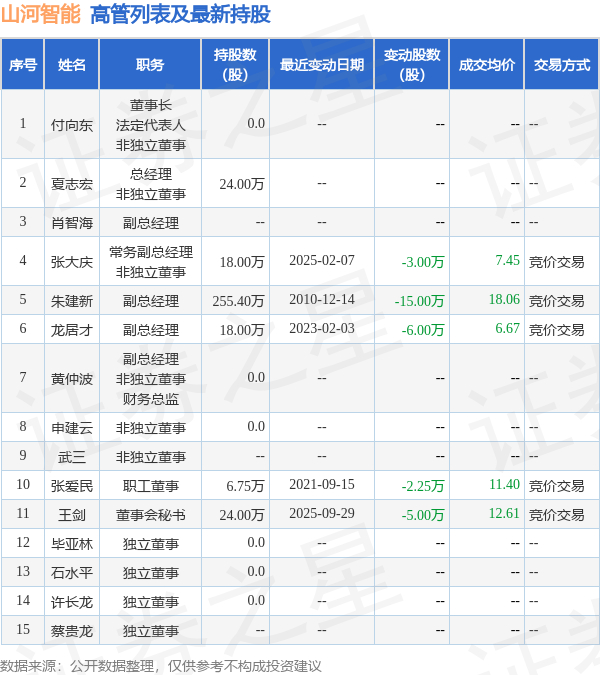Select the 序号 column header
Screen dimensions: 600x675
point(23,65)
